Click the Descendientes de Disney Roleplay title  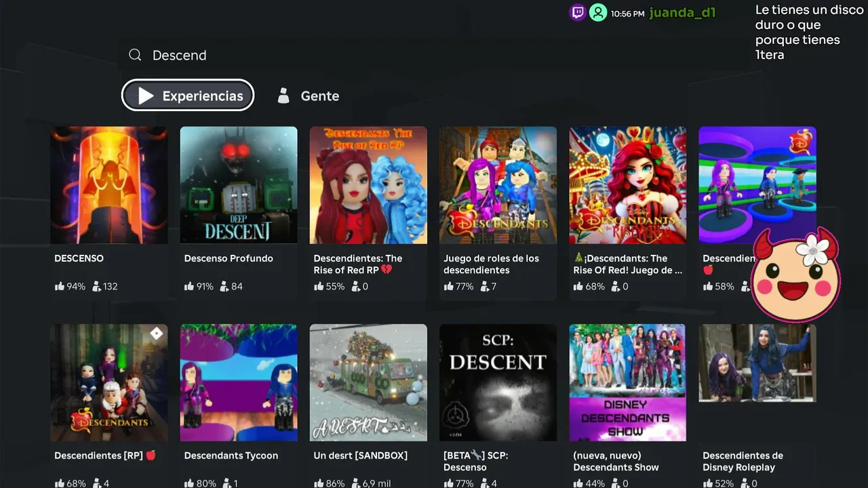click(x=743, y=461)
